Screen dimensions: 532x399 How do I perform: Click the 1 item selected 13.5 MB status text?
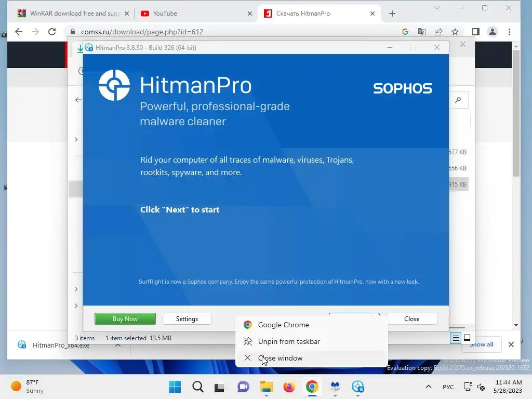[138, 338]
